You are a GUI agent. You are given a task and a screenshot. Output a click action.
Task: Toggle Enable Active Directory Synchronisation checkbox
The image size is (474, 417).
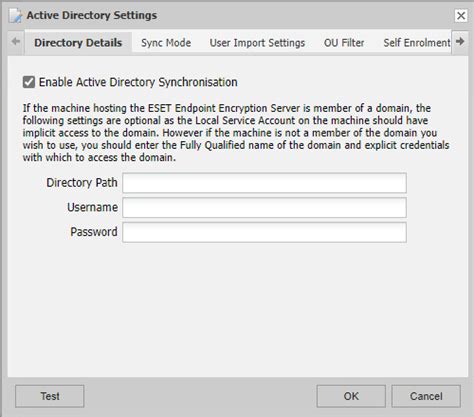29,82
